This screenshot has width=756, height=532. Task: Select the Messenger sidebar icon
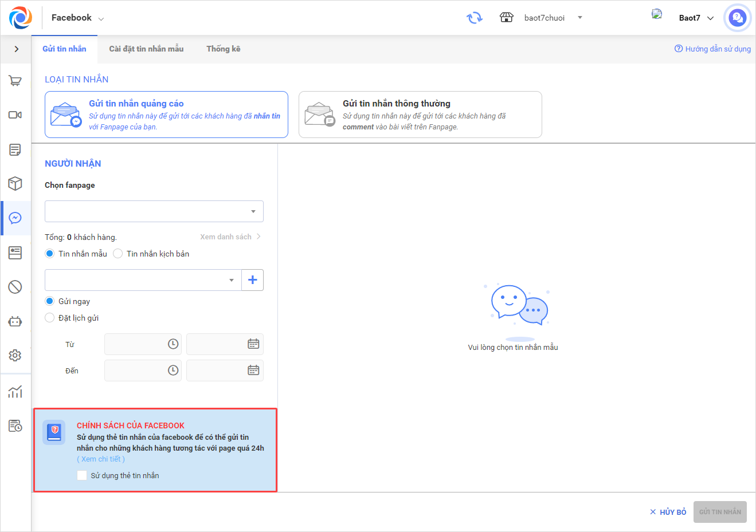[x=15, y=218]
